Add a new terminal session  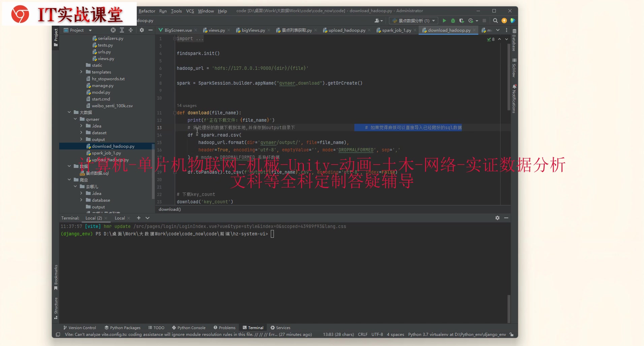tap(138, 218)
